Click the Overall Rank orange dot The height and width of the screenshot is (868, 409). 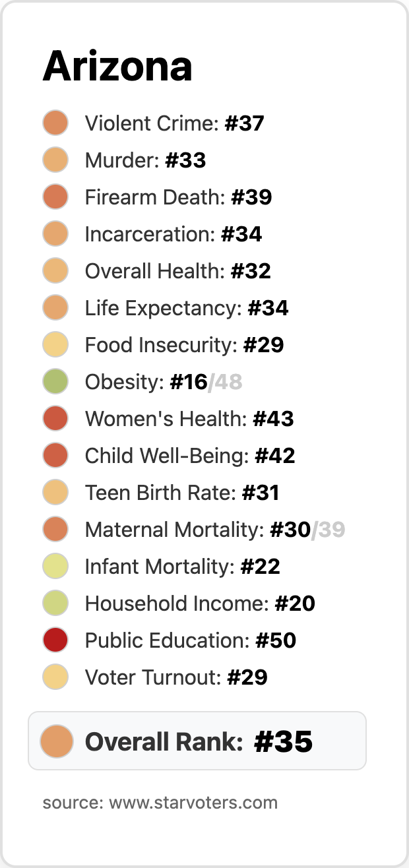55,741
